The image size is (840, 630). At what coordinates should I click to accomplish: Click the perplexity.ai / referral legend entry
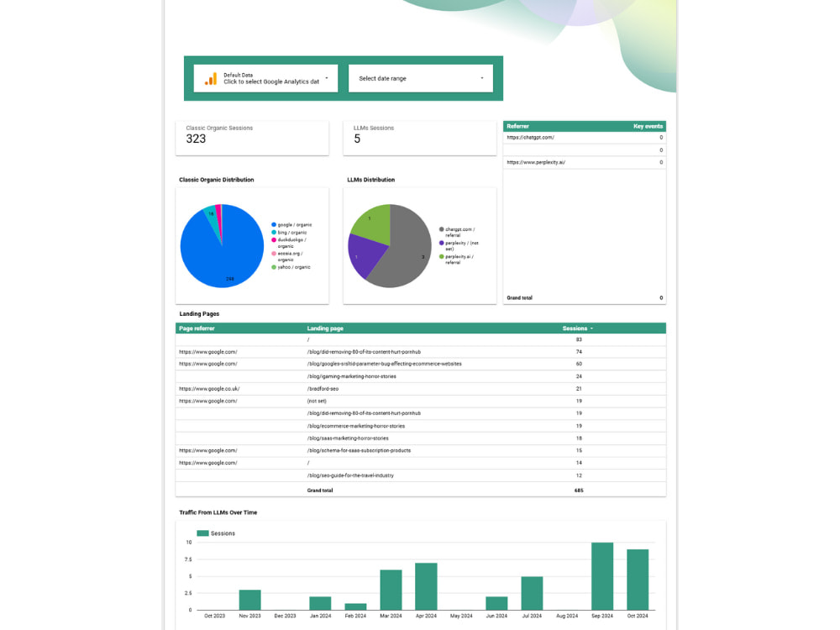(x=456, y=260)
